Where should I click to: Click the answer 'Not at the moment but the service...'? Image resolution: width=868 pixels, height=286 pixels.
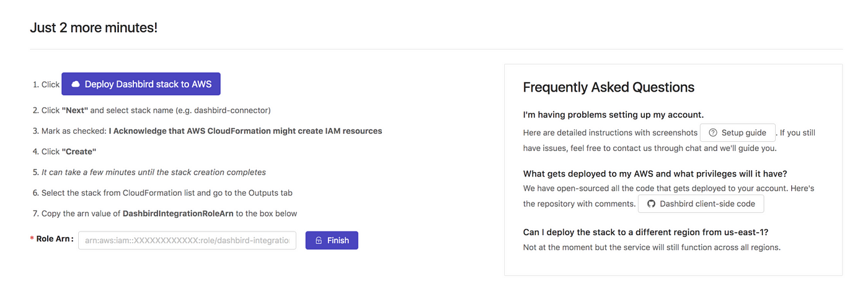[x=652, y=247]
